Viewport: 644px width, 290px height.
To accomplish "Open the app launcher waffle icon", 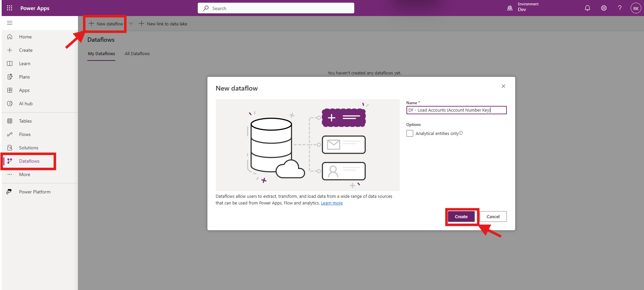I will [x=9, y=8].
